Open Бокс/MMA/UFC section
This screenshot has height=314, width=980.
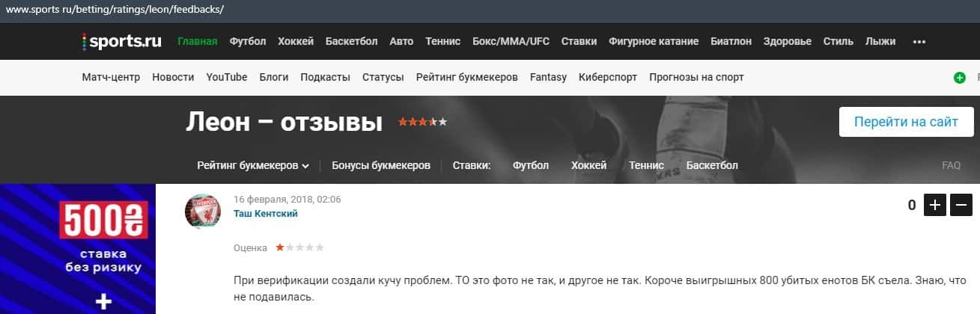coord(511,41)
